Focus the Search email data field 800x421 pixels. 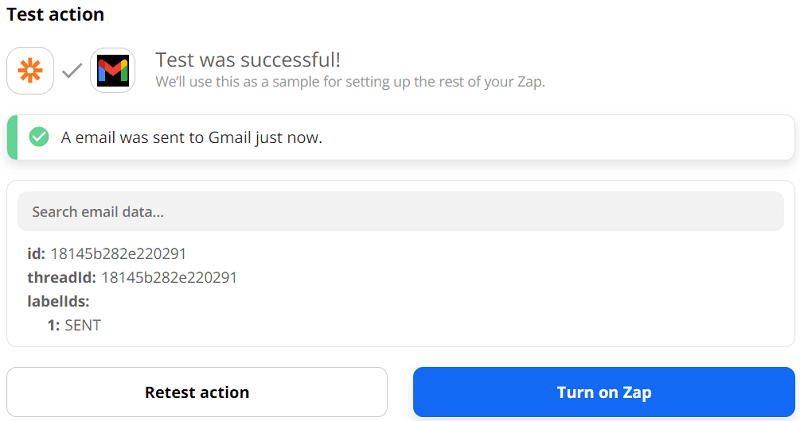pos(400,212)
